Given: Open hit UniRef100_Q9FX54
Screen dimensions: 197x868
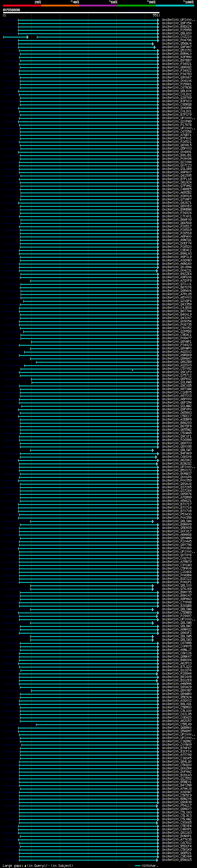Looking at the screenshot, I should [x=176, y=23].
